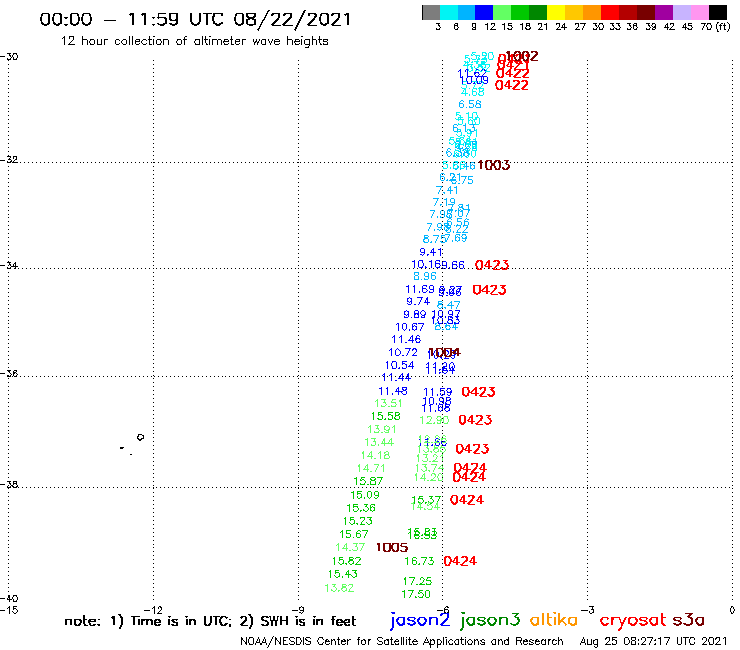Click the wave height value 12.90
Image resolution: width=740 pixels, height=650 pixels.
point(434,420)
